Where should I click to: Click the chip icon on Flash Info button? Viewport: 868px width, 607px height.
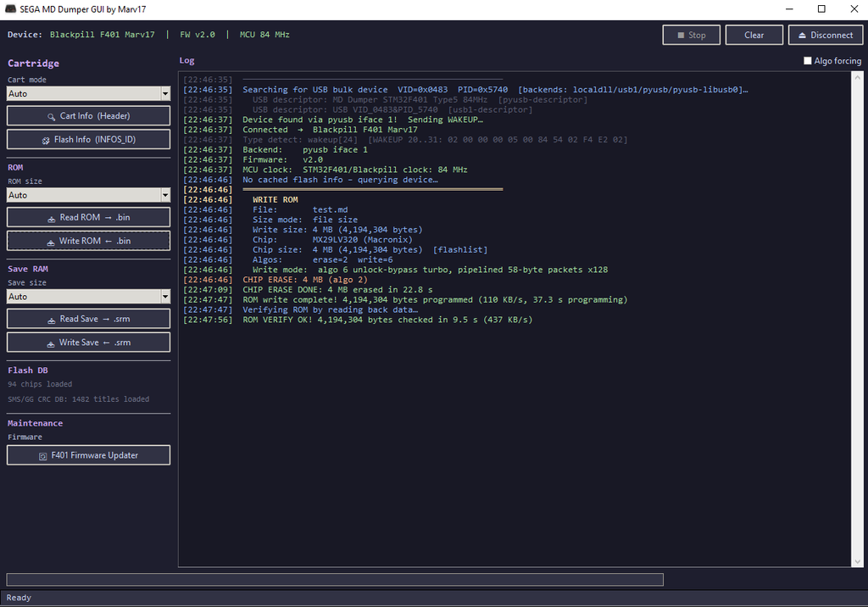tap(46, 141)
